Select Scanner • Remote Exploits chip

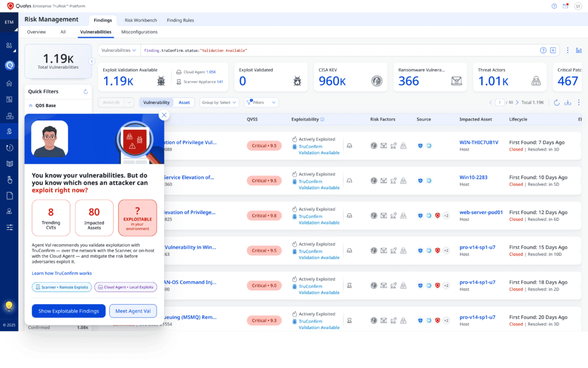62,287
